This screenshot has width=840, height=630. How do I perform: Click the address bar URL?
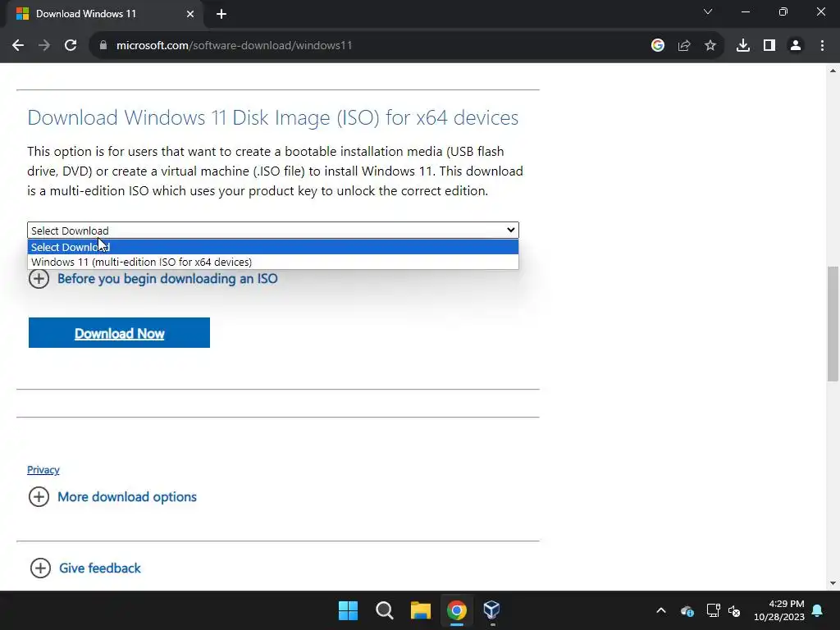234,46
